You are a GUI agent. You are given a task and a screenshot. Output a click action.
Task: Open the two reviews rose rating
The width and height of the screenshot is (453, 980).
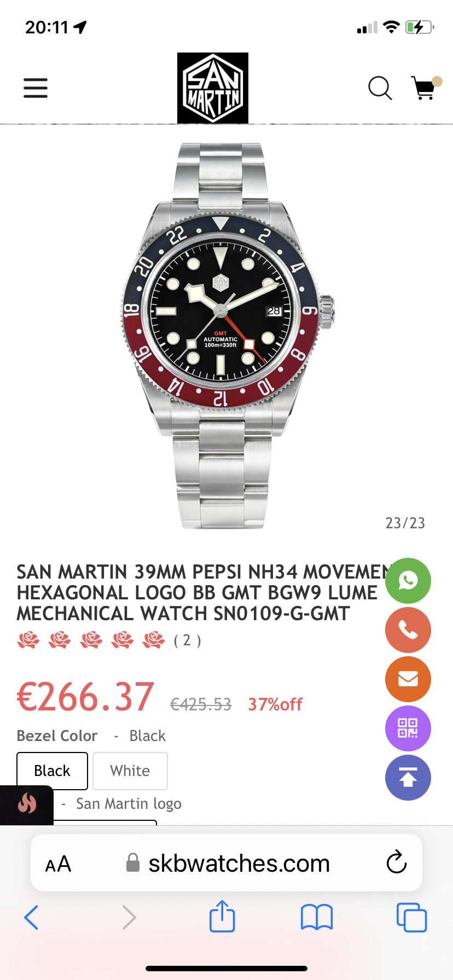tap(109, 640)
